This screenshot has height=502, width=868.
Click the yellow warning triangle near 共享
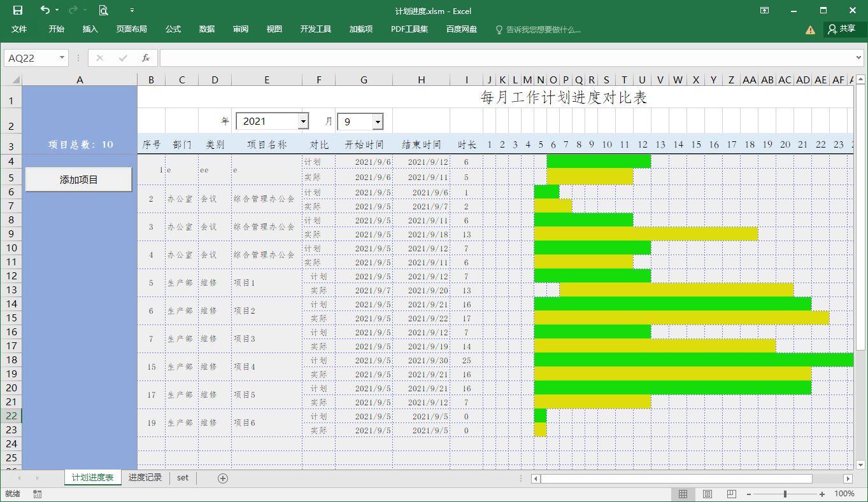(809, 29)
